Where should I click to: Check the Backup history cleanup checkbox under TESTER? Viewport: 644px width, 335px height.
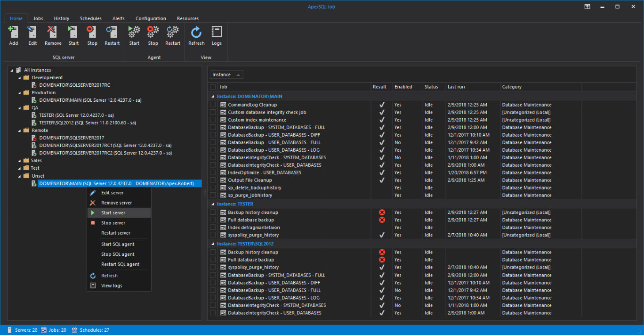[213, 212]
